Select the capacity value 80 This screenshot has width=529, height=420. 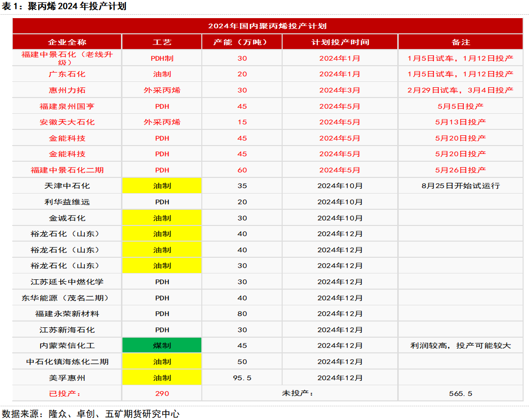[x=242, y=314]
